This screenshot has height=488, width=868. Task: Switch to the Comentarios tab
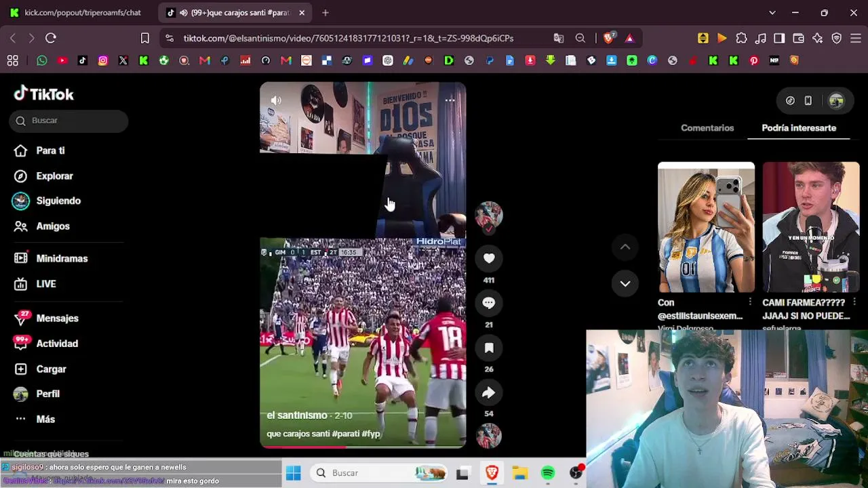coord(707,127)
